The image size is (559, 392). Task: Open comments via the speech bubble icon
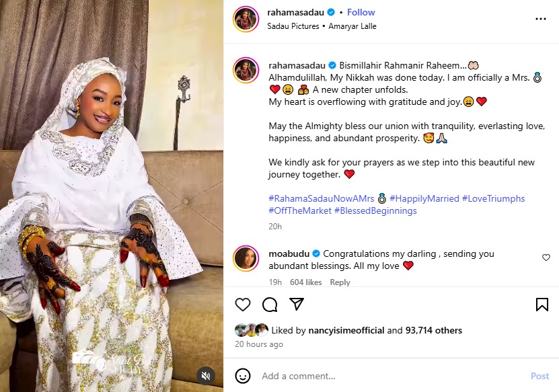pyautogui.click(x=270, y=305)
